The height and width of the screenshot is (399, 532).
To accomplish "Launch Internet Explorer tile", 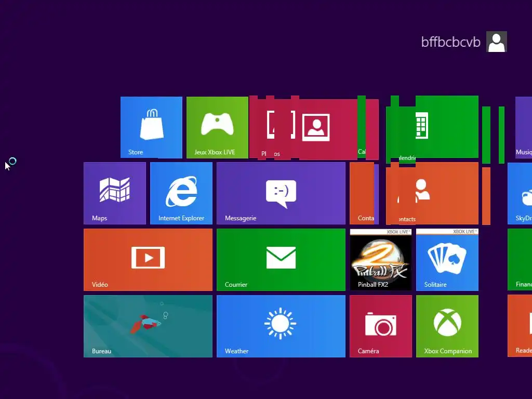I will click(x=181, y=193).
